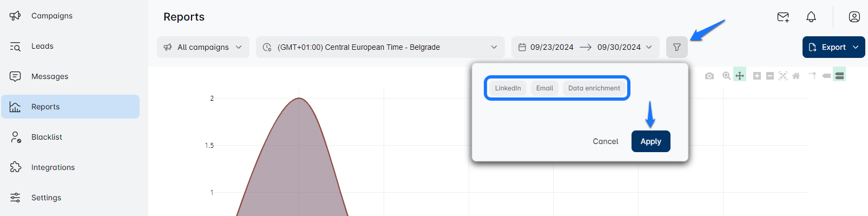The height and width of the screenshot is (216, 868).
Task: Download plot as PNG camera icon
Action: (x=709, y=76)
